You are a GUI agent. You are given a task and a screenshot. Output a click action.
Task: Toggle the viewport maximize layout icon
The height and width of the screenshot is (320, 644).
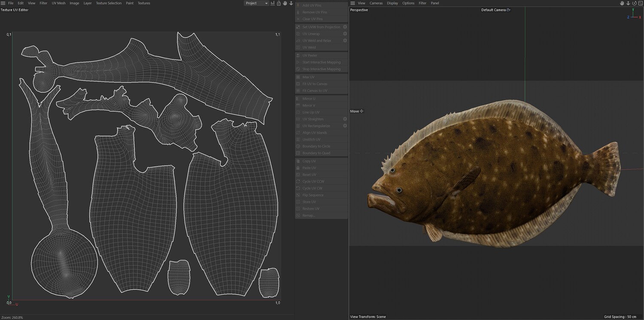pos(640,3)
